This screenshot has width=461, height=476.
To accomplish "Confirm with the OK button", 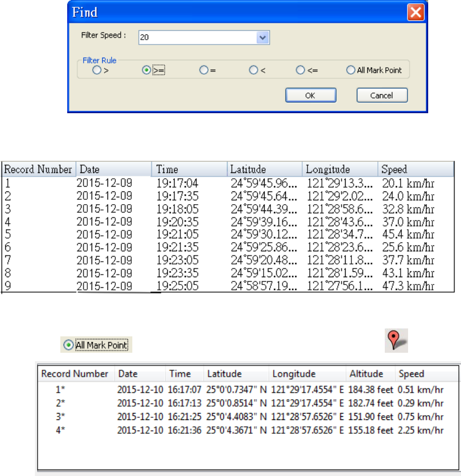I will 311,95.
